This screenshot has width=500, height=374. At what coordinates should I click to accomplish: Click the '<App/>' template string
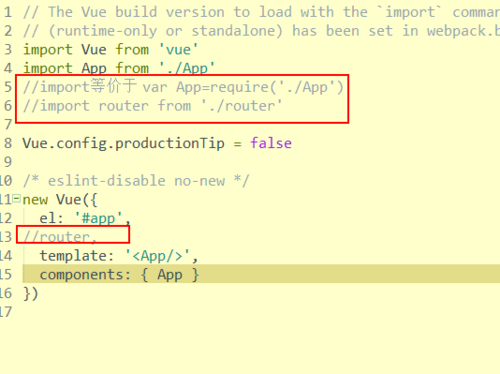(158, 256)
